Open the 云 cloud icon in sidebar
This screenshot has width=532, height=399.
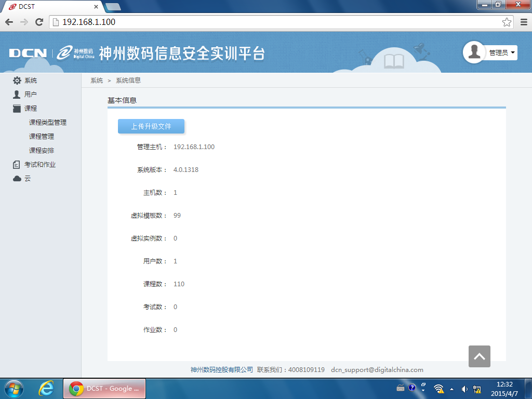[x=17, y=179]
